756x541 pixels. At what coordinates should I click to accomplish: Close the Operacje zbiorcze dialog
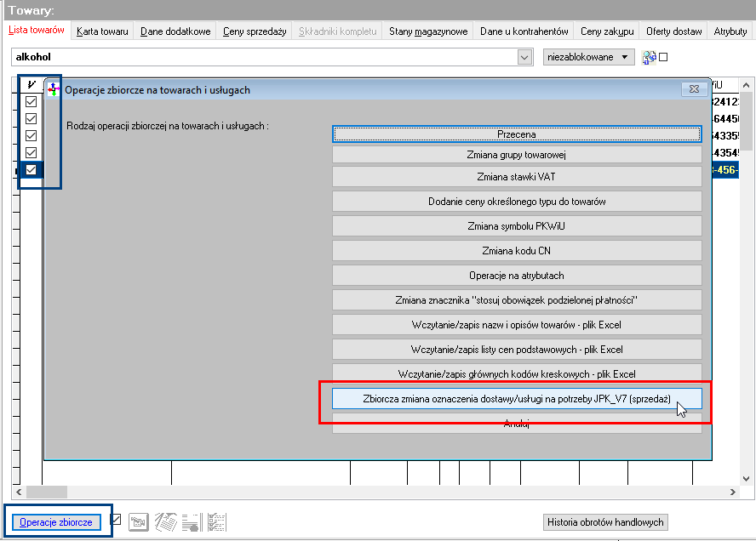[694, 89]
